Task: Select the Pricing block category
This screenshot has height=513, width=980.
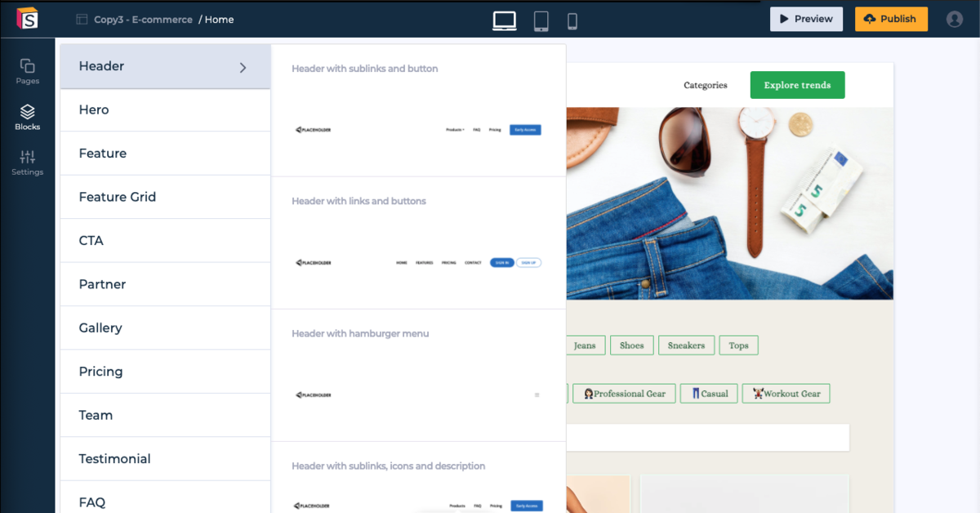Action: [x=165, y=372]
